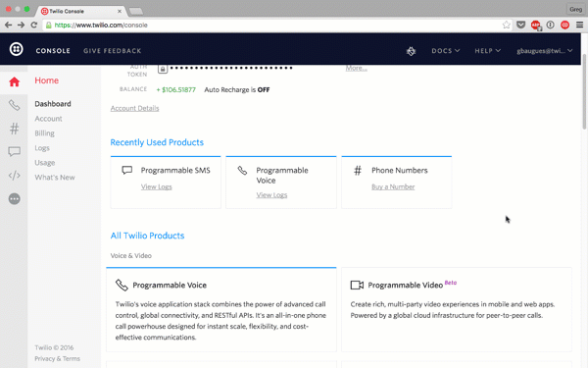Click the green secure lock icon
This screenshot has width=588, height=368.
pos(48,26)
